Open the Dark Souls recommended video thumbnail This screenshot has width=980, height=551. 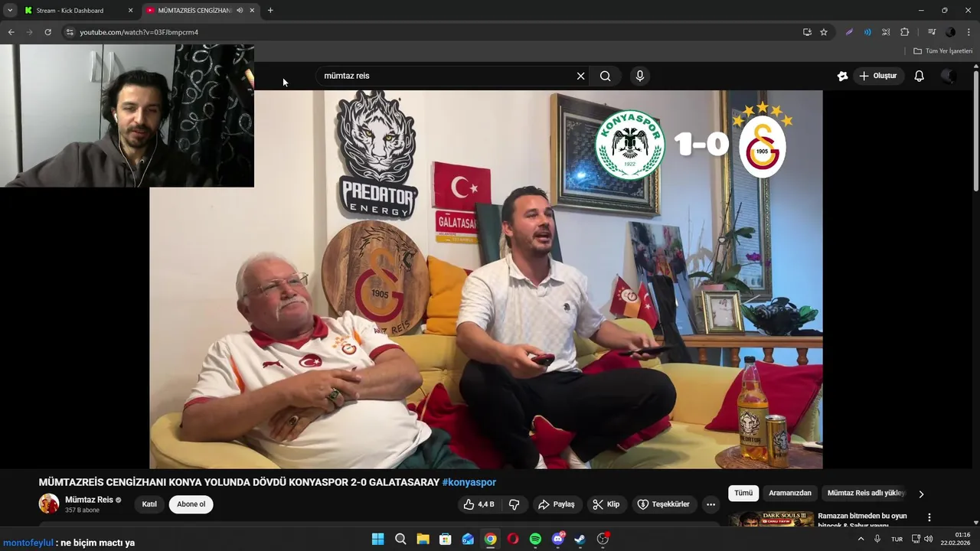click(771, 519)
